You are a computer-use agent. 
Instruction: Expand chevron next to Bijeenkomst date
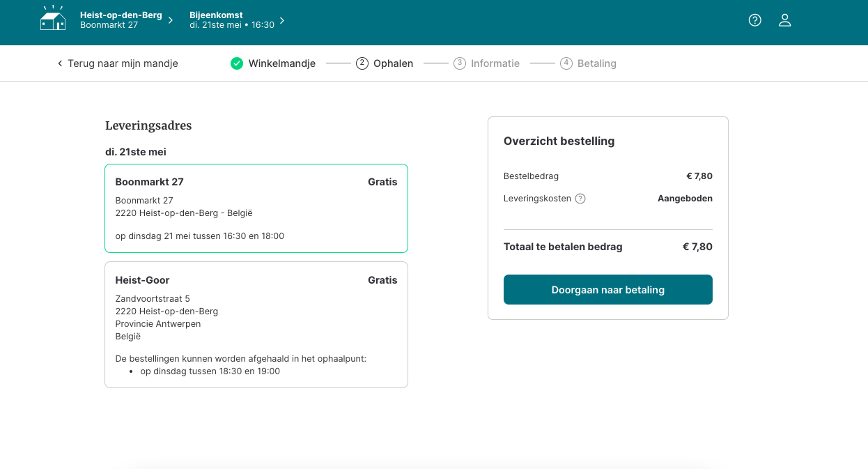[x=281, y=20]
